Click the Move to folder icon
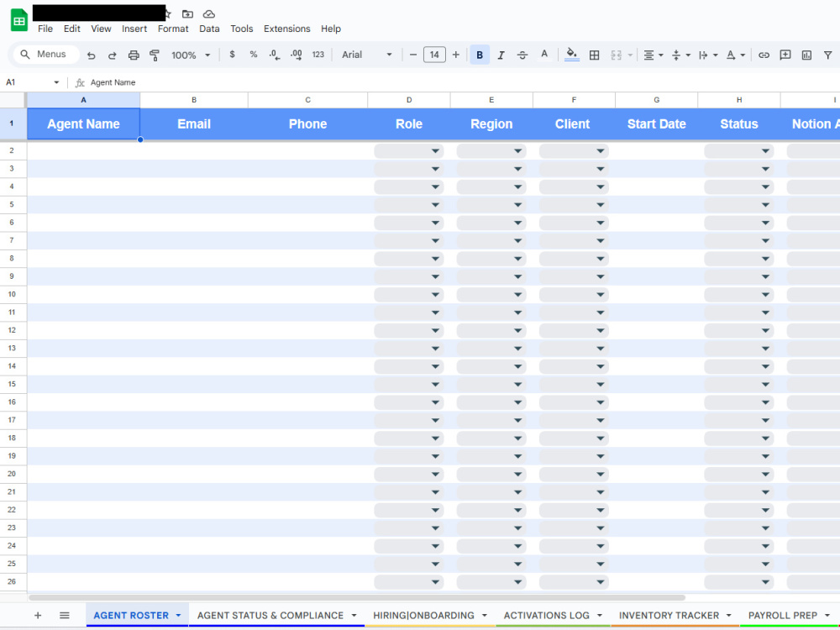This screenshot has width=840, height=630. (x=187, y=14)
